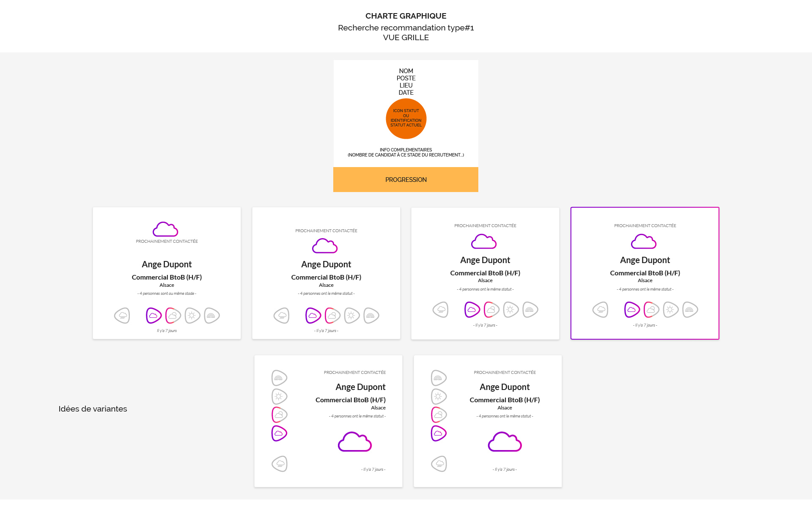Select the sun icon in first card
Viewport: 812px width, 508px height.
coord(192,316)
